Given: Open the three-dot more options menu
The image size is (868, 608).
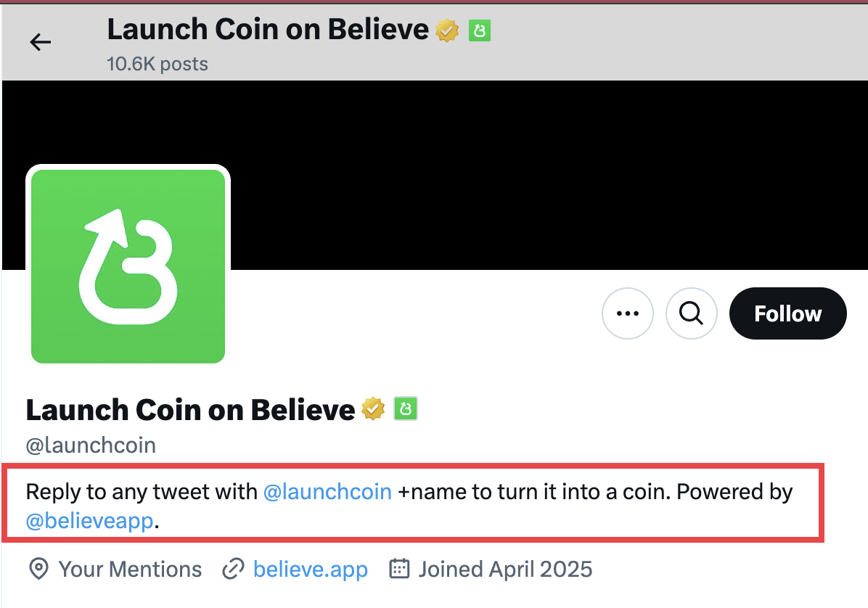Looking at the screenshot, I should click(627, 313).
